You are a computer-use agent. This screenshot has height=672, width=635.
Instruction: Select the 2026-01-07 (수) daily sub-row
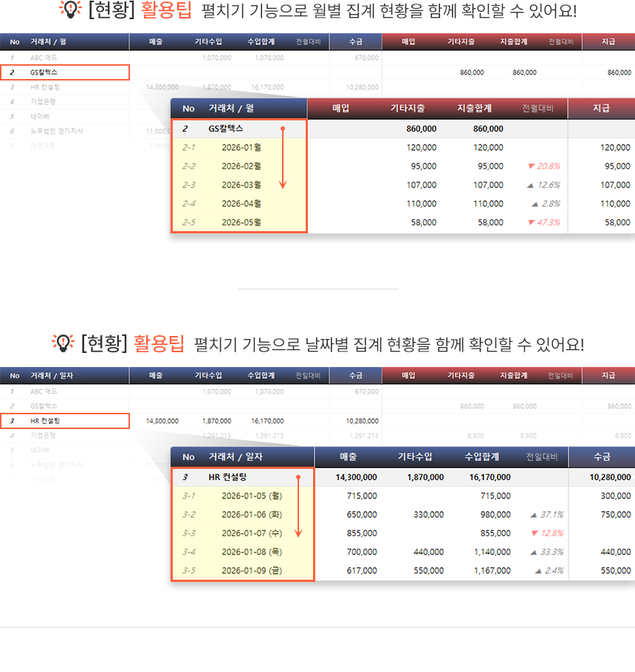click(251, 533)
